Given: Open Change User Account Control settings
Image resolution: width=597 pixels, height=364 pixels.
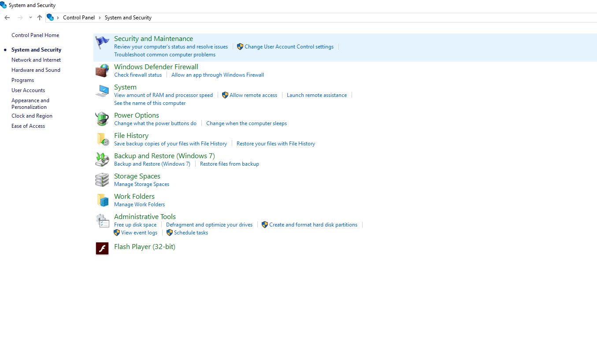Looking at the screenshot, I should [x=289, y=47].
